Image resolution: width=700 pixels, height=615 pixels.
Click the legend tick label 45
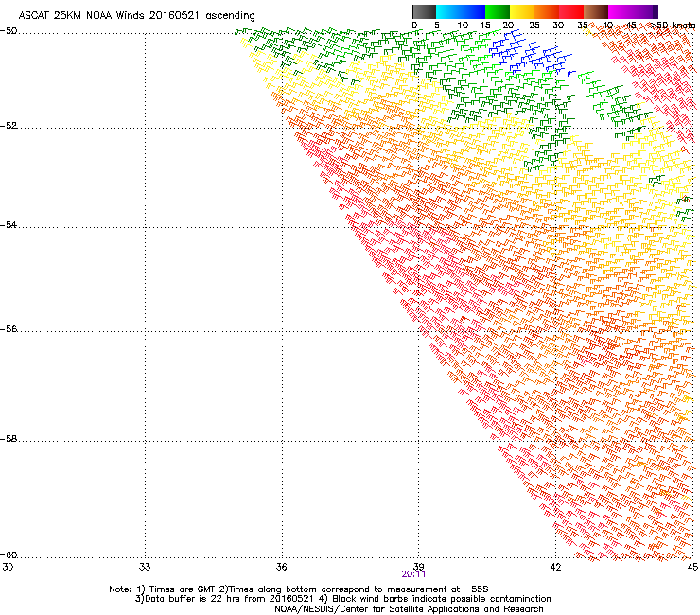pos(631,26)
